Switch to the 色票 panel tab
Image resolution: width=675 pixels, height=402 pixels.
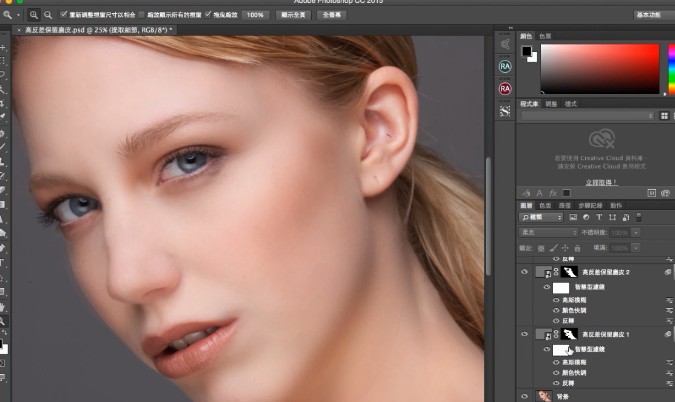545,36
